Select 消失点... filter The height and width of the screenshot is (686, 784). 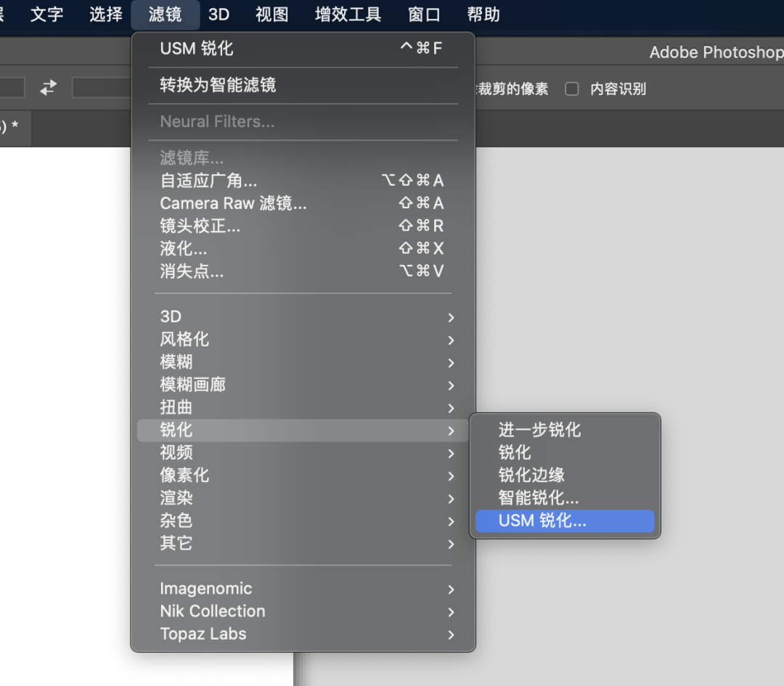(303, 271)
